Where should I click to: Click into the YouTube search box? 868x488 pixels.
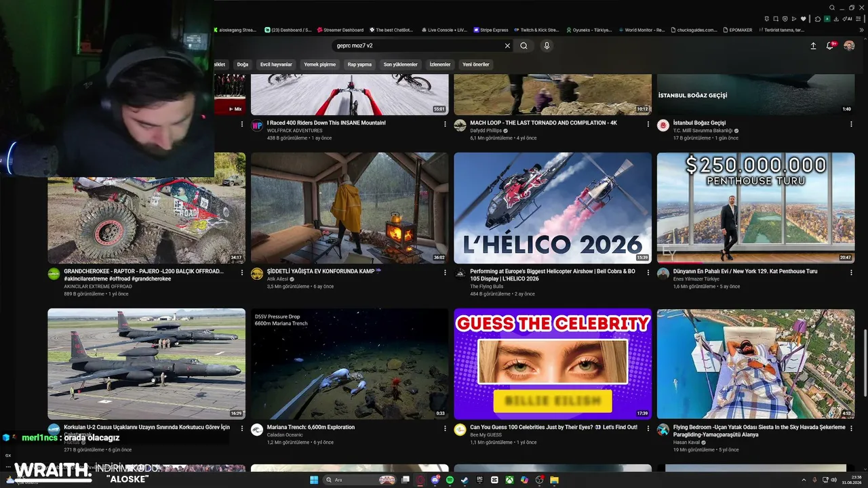[x=418, y=46]
